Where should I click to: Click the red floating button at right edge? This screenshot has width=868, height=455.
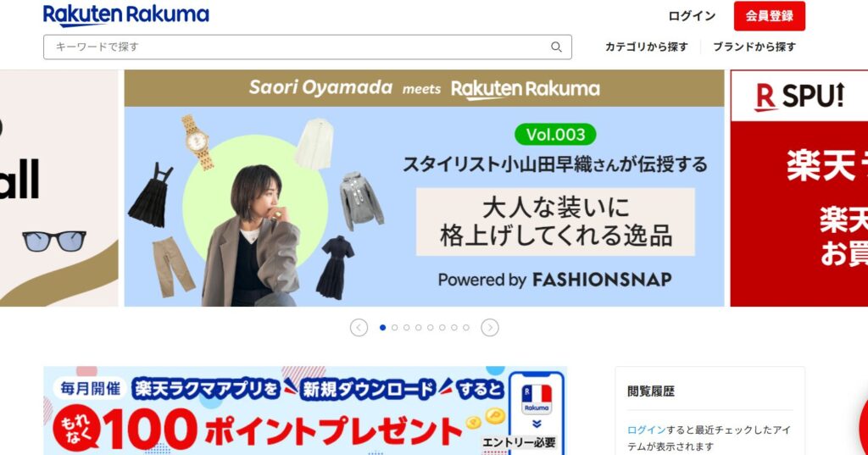click(x=864, y=424)
